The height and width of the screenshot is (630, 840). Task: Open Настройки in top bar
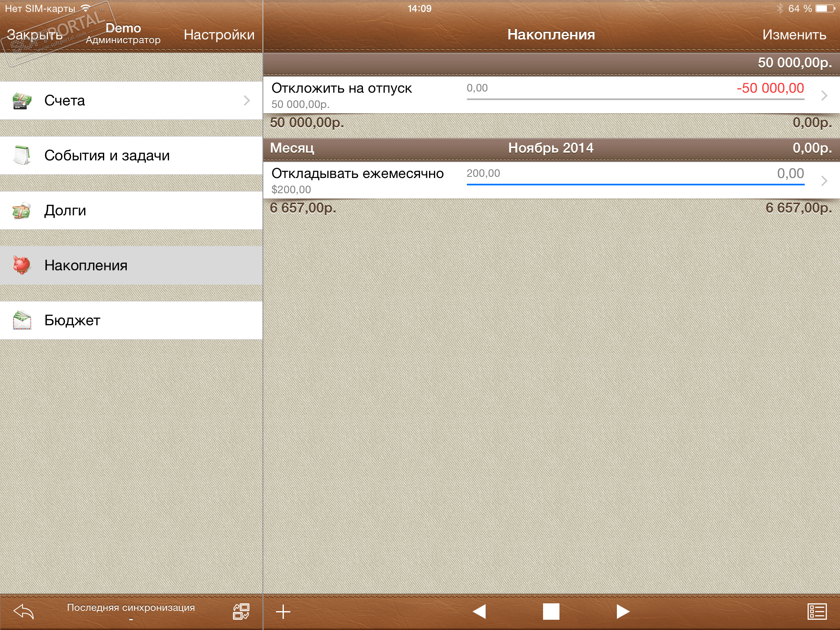pyautogui.click(x=219, y=35)
